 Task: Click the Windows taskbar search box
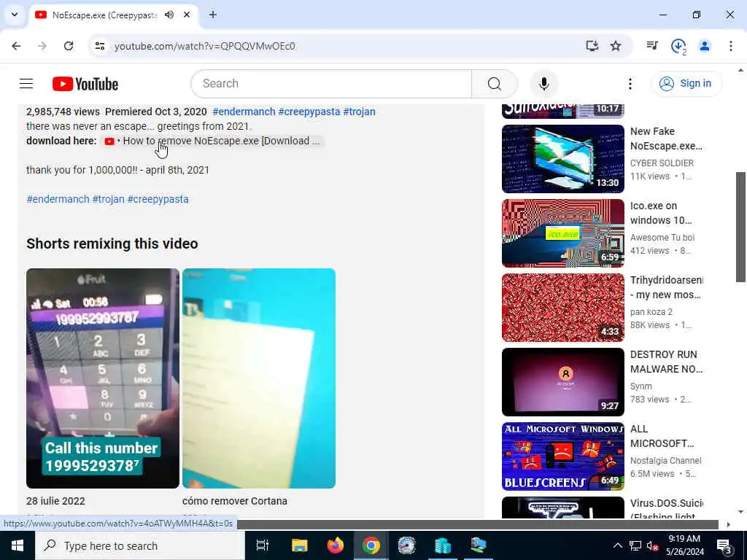140,545
